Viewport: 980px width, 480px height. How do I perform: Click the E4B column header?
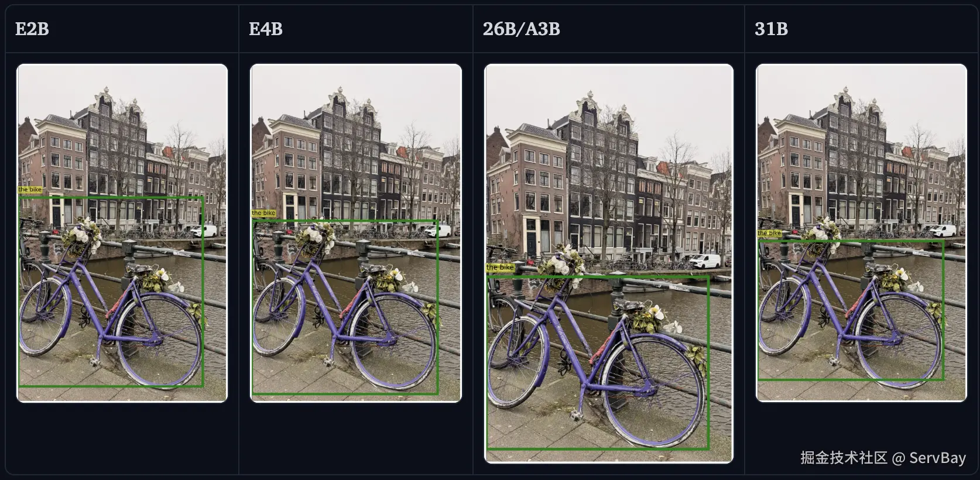click(x=266, y=29)
